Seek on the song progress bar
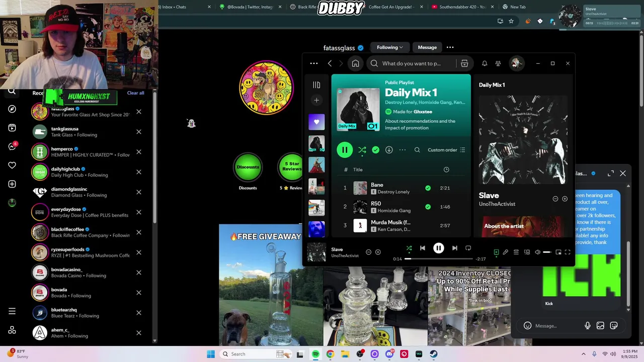Viewport: 644px width, 362px height. 439,259
